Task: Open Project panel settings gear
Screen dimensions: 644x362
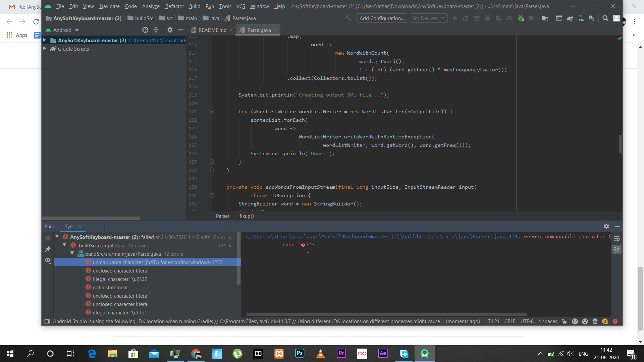Action: pyautogui.click(x=170, y=30)
